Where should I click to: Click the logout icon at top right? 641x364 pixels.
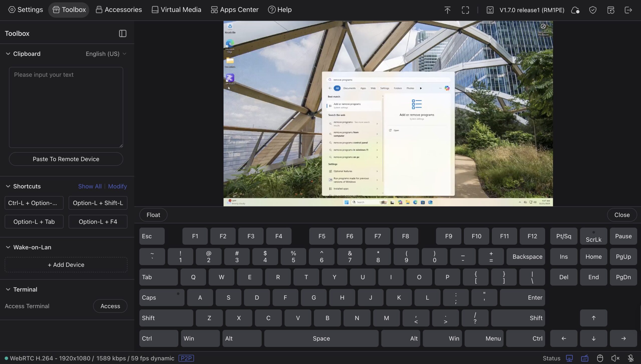point(628,10)
